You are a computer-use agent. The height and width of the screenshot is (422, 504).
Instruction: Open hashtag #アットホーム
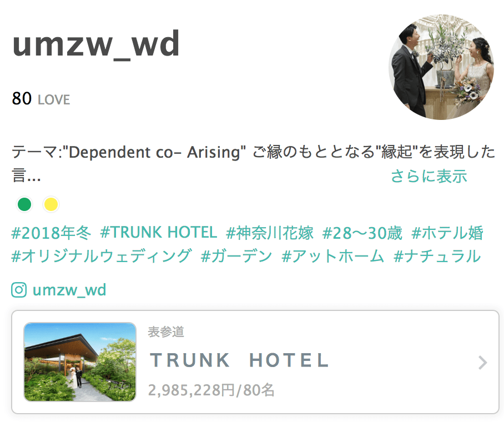pos(332,256)
